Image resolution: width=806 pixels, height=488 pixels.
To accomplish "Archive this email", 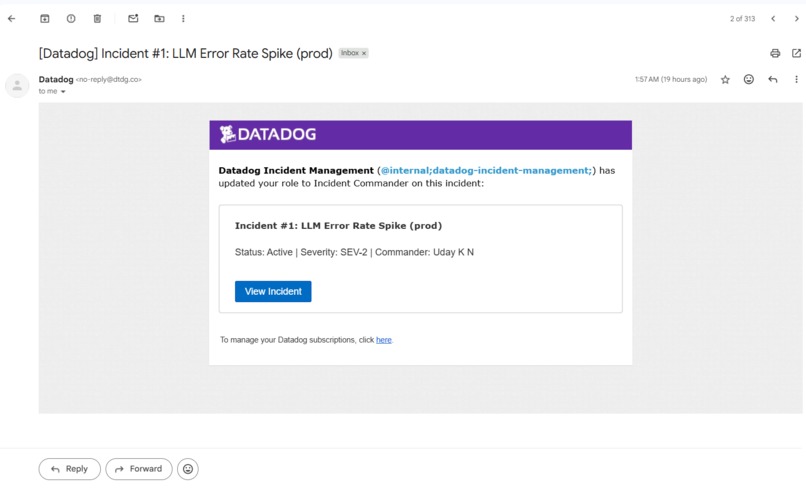I will point(45,19).
